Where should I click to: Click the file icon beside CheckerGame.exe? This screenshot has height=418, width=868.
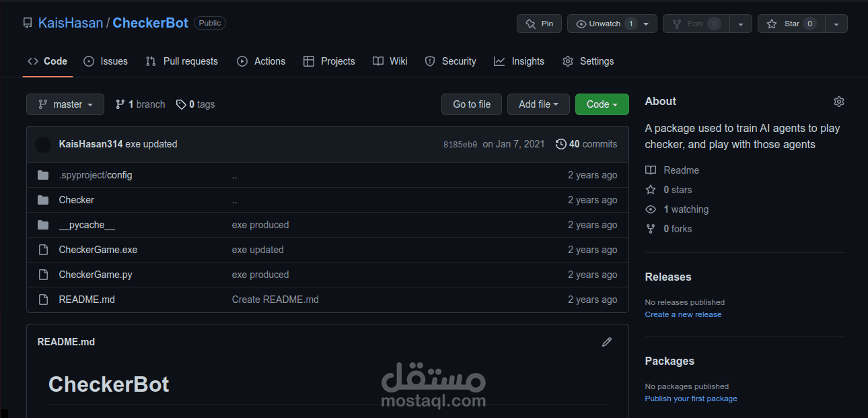pos(43,250)
